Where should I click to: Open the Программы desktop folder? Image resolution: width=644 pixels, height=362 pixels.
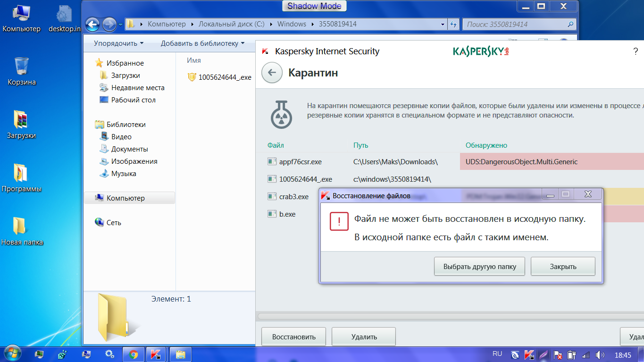click(x=21, y=178)
